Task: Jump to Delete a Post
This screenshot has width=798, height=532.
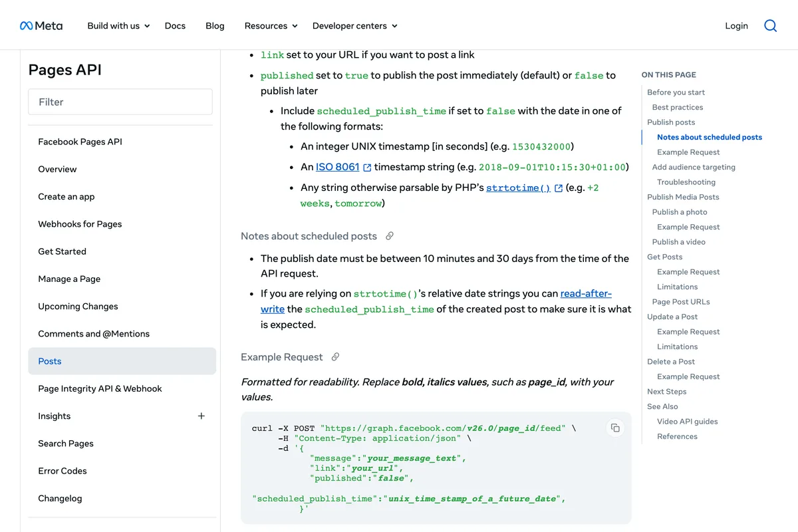Action: coord(671,362)
